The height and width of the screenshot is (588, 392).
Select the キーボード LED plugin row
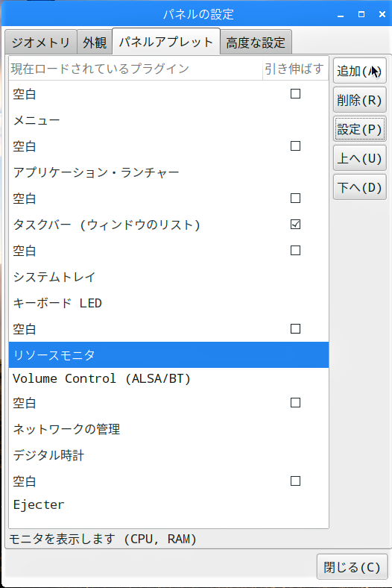pyautogui.click(x=168, y=303)
